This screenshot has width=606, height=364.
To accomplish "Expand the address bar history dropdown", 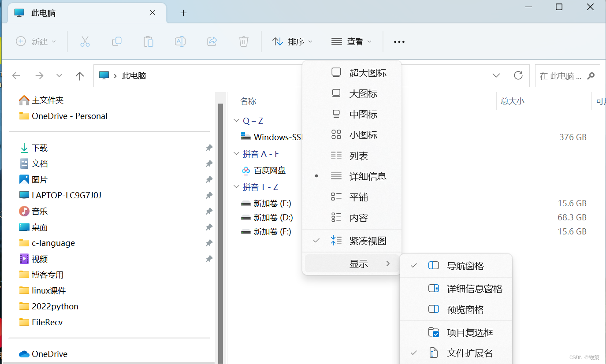I will [496, 75].
